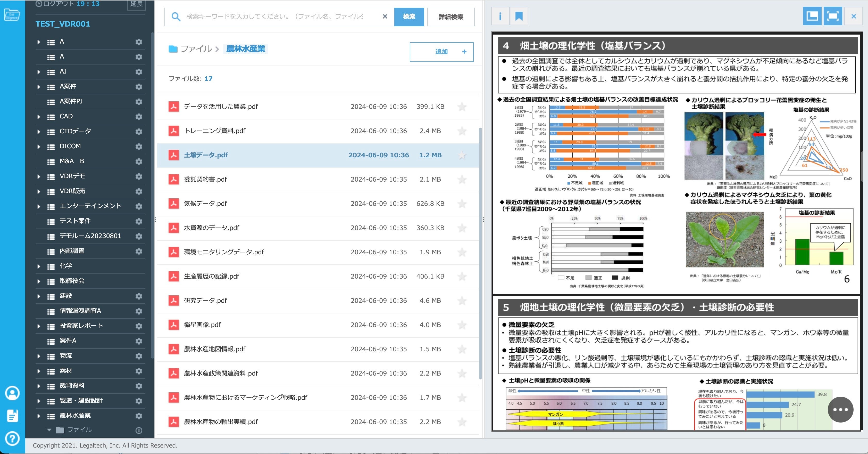Collapse the ファイル folder node
Viewport: 868px width, 454px height.
pyautogui.click(x=49, y=430)
